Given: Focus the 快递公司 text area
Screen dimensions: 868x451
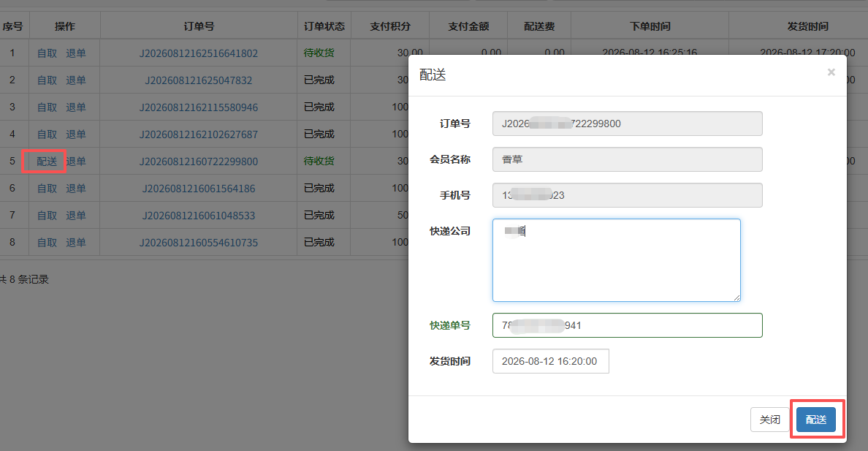Looking at the screenshot, I should click(616, 260).
